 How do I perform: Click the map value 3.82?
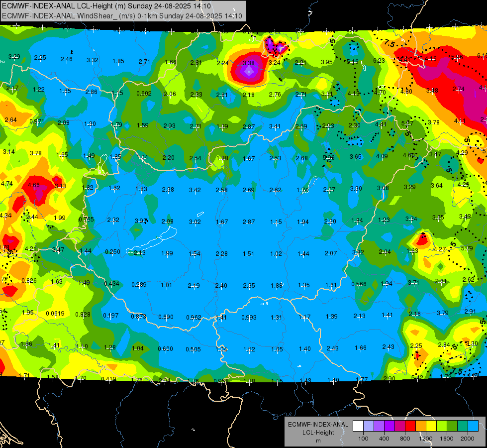coord(358,252)
